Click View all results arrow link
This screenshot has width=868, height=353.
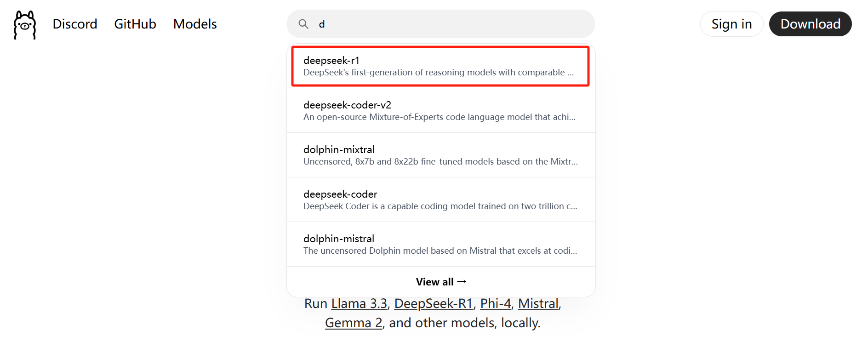441,282
